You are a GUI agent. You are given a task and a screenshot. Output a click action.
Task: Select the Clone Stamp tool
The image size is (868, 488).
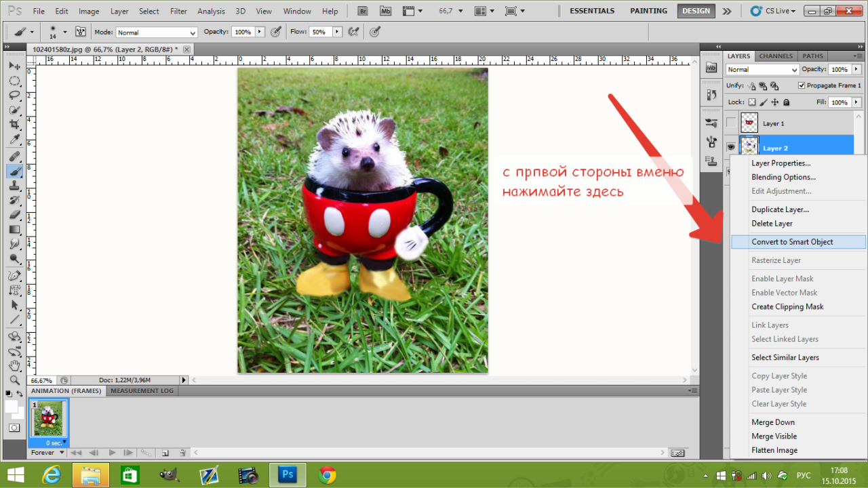tap(14, 185)
